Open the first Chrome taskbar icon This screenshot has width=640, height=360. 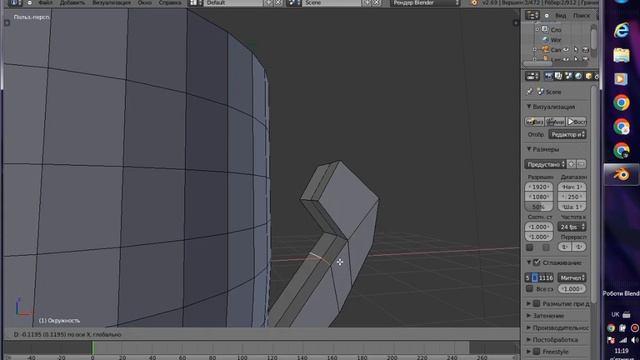(x=621, y=103)
